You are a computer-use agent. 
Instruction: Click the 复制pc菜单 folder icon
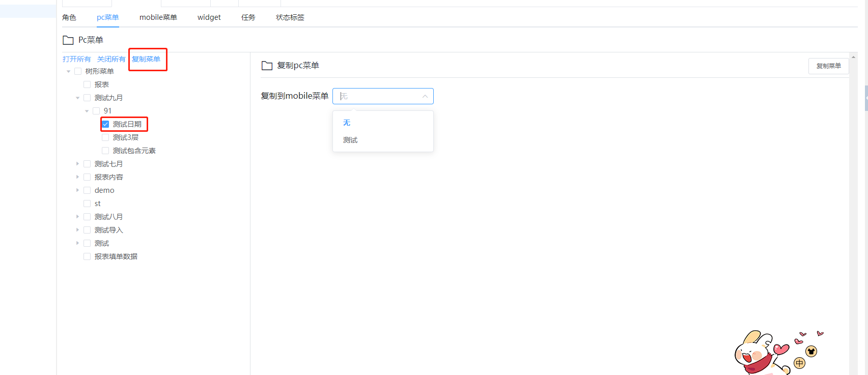click(267, 66)
